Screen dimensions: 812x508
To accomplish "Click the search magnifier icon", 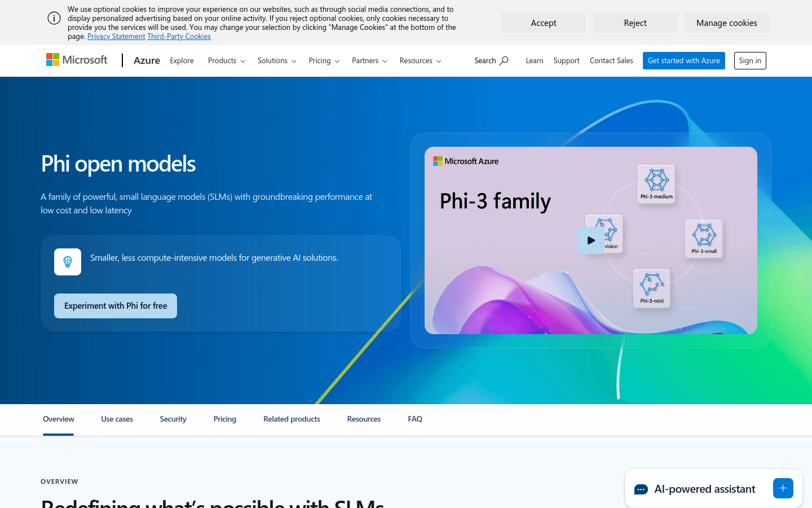I will pos(504,60).
